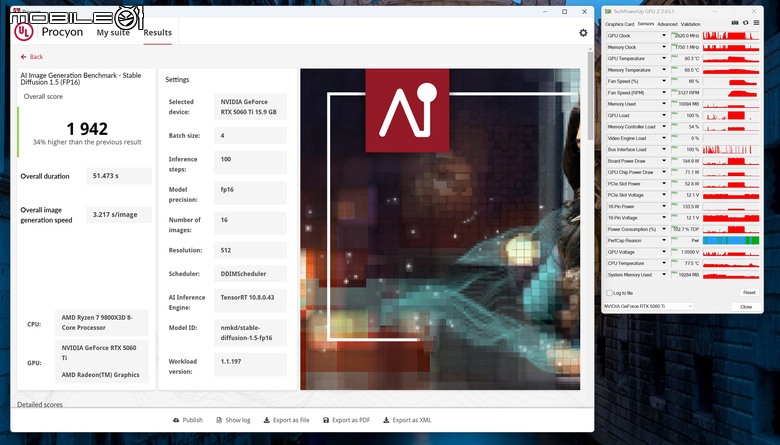
Task: Open the Graphics Card tab in GPU-Z
Action: 619,24
